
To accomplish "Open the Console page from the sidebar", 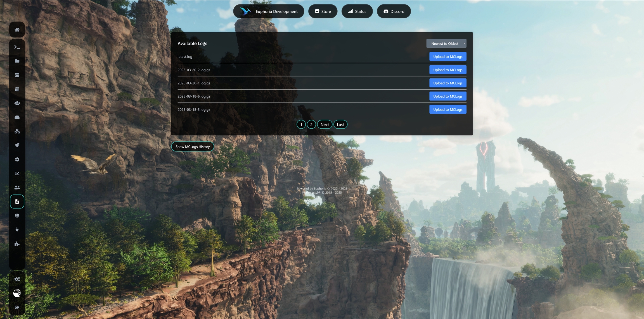I will point(17,47).
